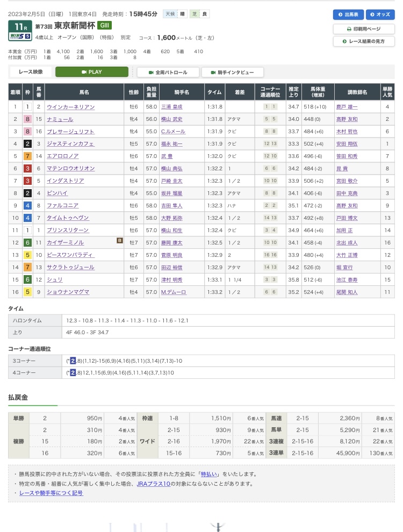
Task: Click the ハロンタイム lap values
Action: (x=127, y=320)
